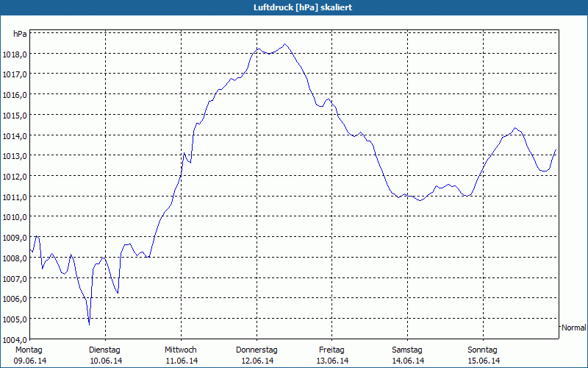Click the 'hPa' unit label

click(x=20, y=34)
